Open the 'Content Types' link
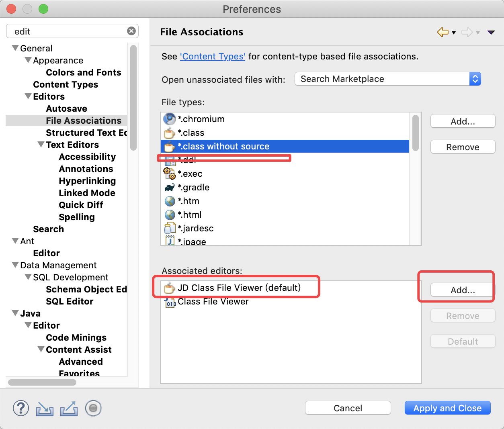 (x=213, y=56)
